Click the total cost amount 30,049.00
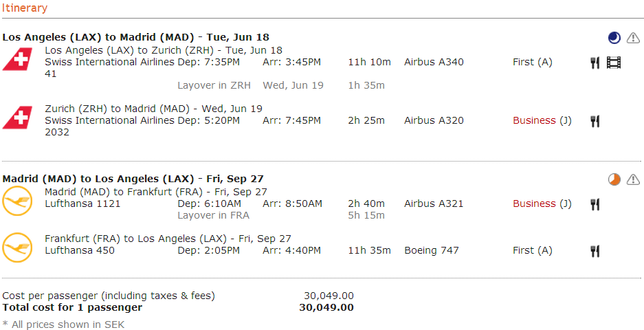 326,307
